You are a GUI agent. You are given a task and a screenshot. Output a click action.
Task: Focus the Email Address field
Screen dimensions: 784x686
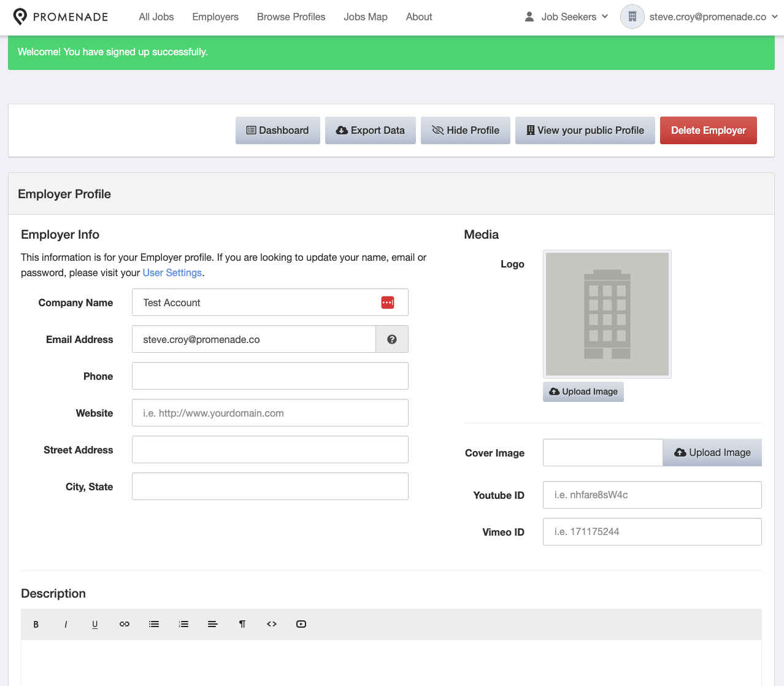coord(254,339)
